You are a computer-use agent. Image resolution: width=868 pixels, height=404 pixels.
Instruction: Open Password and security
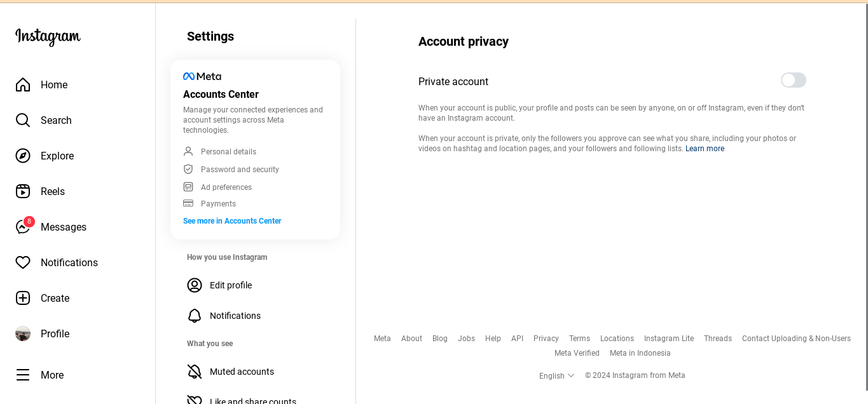240,170
